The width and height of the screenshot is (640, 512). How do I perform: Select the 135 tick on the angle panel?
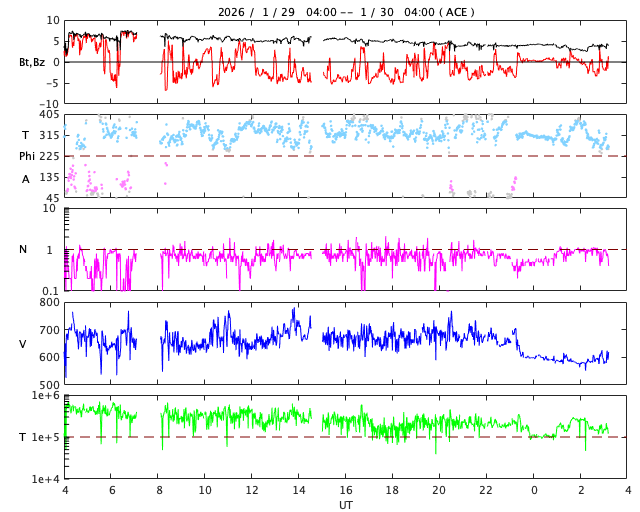click(48, 177)
